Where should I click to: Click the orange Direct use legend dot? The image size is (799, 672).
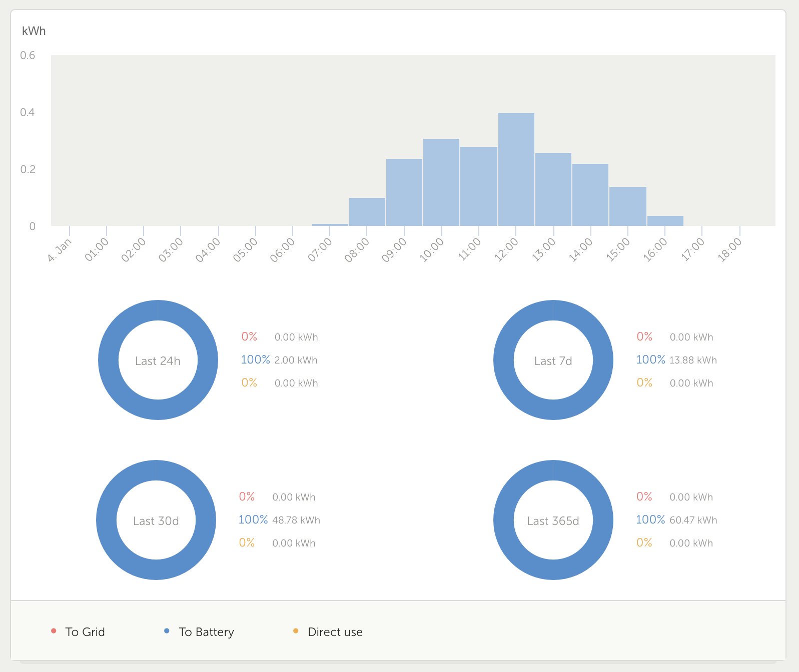(x=296, y=631)
